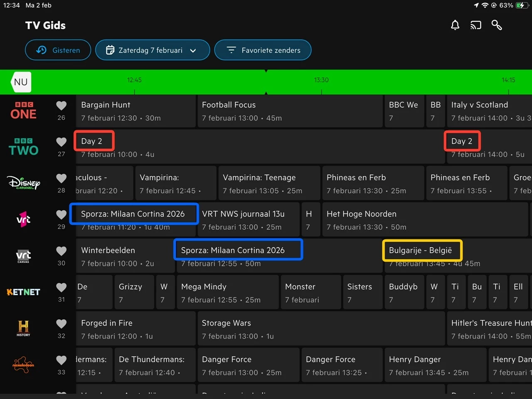Open the Zaterdag 7 februari date dropdown

pyautogui.click(x=153, y=50)
